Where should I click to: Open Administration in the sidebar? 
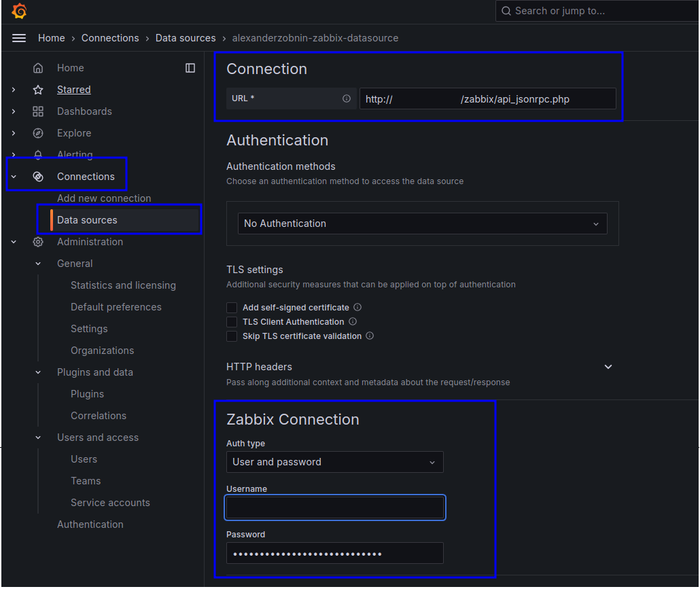point(90,242)
